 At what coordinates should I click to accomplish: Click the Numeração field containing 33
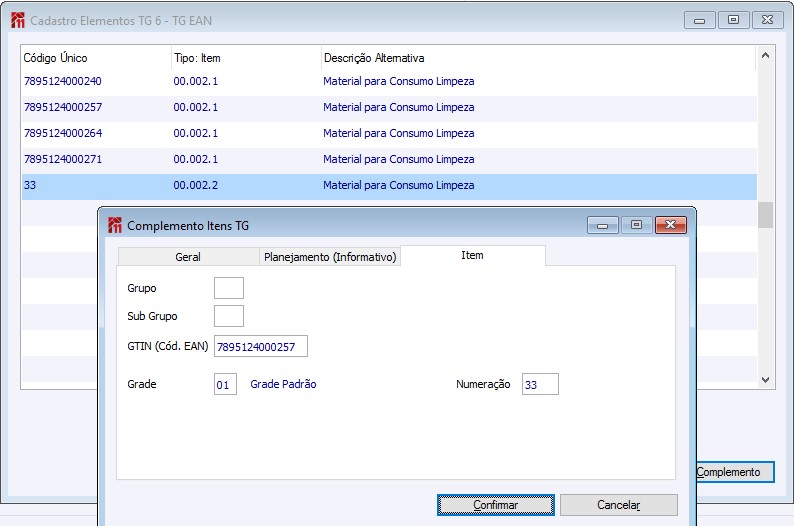[x=540, y=384]
